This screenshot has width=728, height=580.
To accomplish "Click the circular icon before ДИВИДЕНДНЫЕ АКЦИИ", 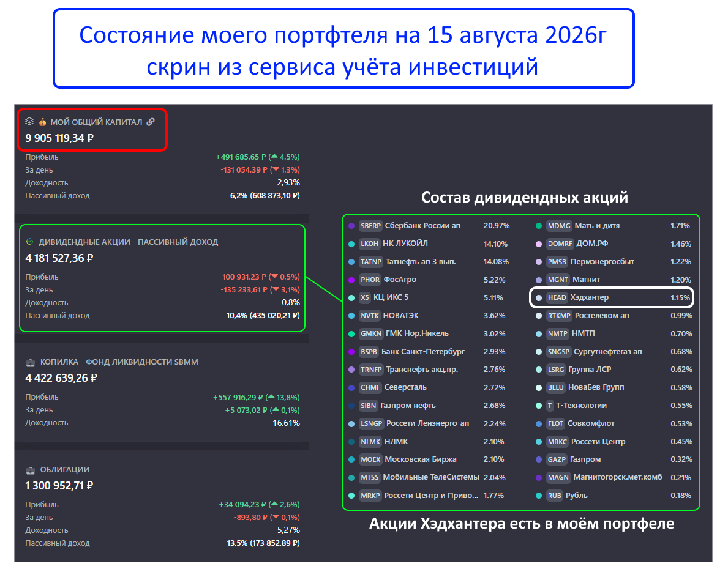I will click(x=30, y=242).
